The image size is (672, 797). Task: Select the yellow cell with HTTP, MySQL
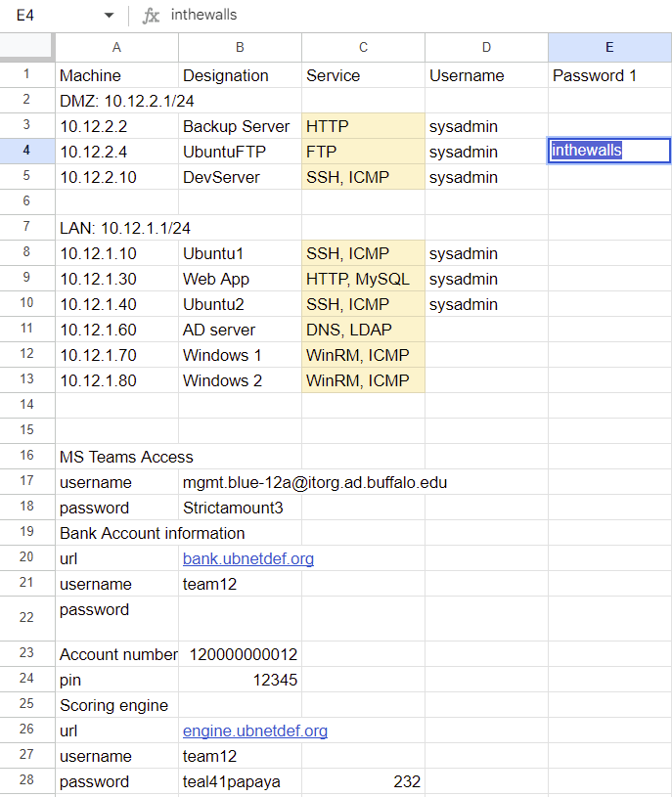pyautogui.click(x=363, y=279)
